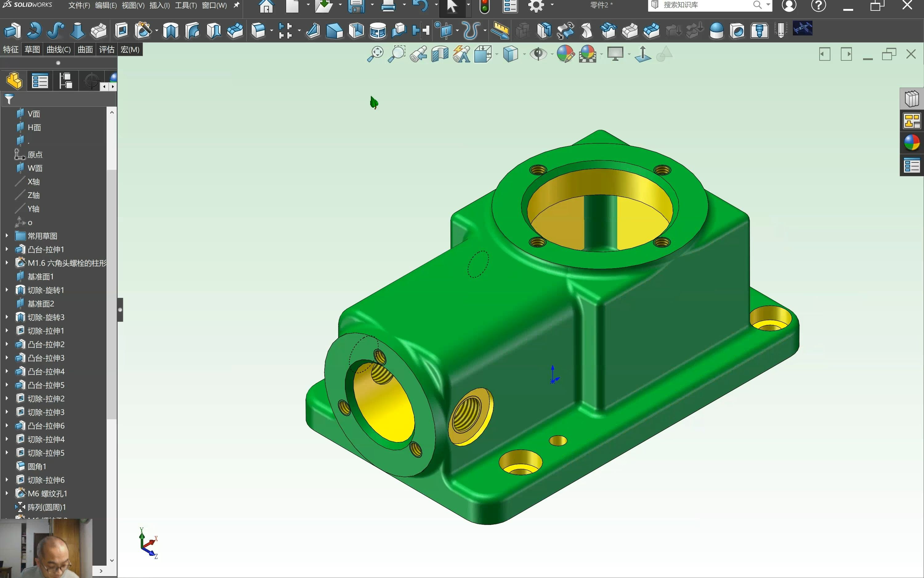Pin the menu bar with pushpin
The height and width of the screenshot is (578, 924).
pyautogui.click(x=237, y=5)
